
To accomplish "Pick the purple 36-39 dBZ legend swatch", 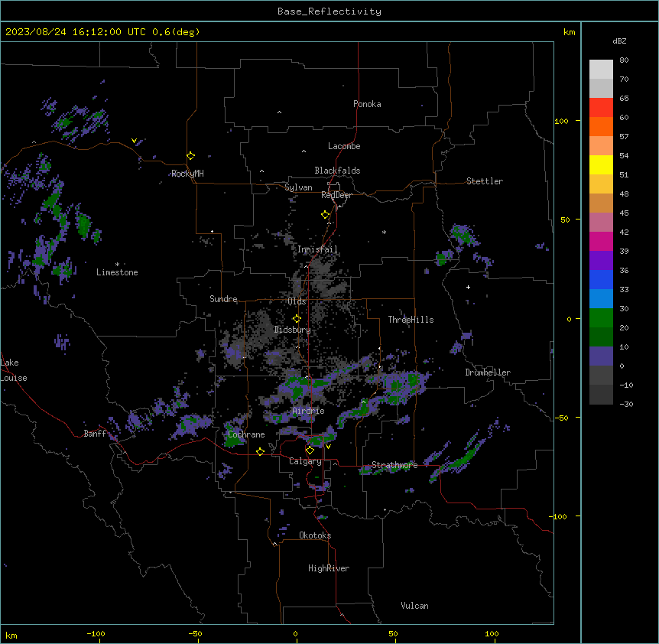I will tap(601, 261).
